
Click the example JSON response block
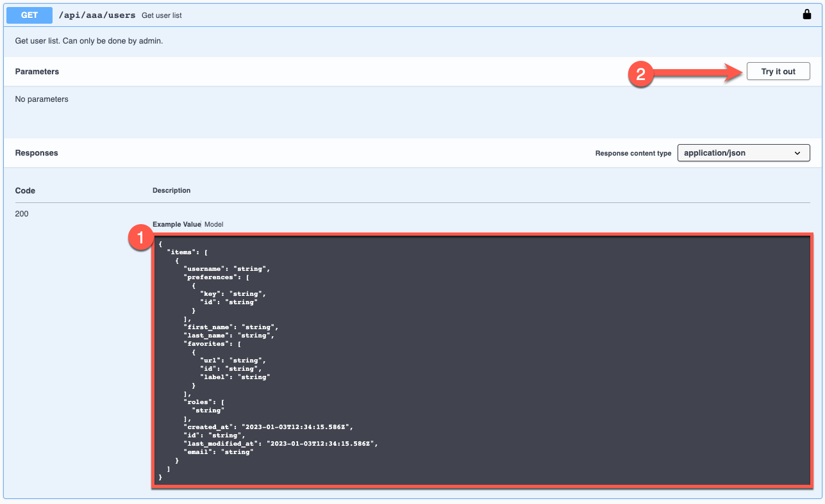point(482,361)
